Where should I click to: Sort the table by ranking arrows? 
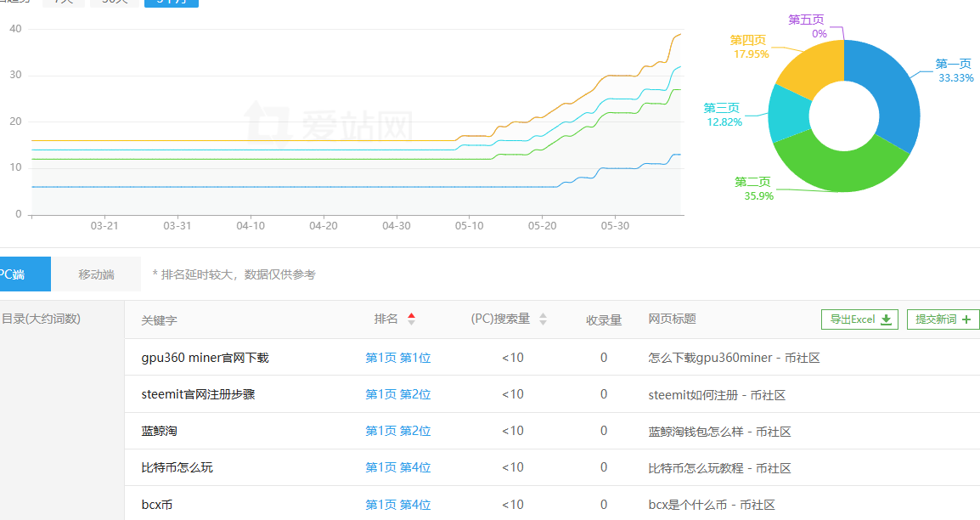coord(411,319)
